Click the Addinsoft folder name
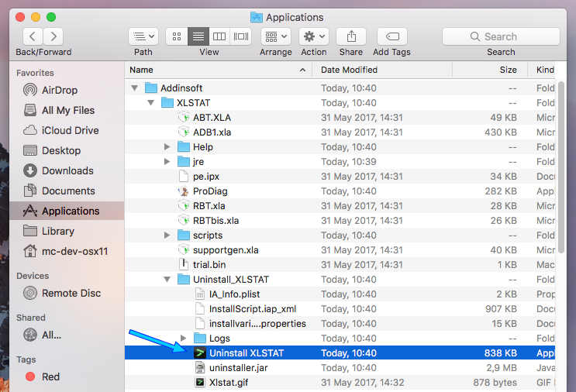This screenshot has height=392, width=576. pyautogui.click(x=181, y=88)
